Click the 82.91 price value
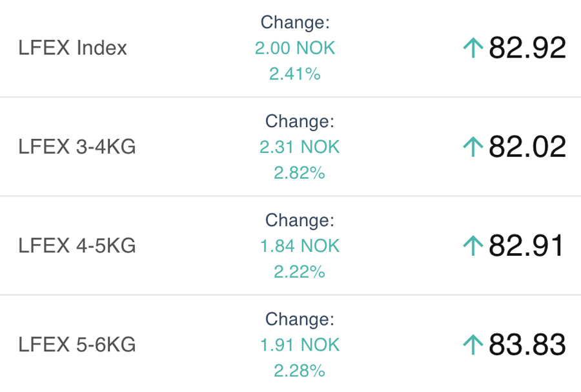Screen dimensions: 581x392 [526, 246]
